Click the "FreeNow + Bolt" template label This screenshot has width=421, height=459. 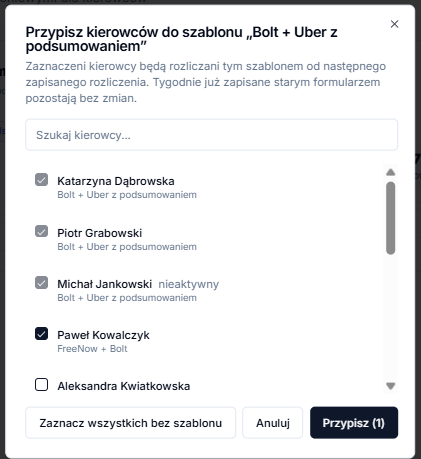(x=92, y=349)
